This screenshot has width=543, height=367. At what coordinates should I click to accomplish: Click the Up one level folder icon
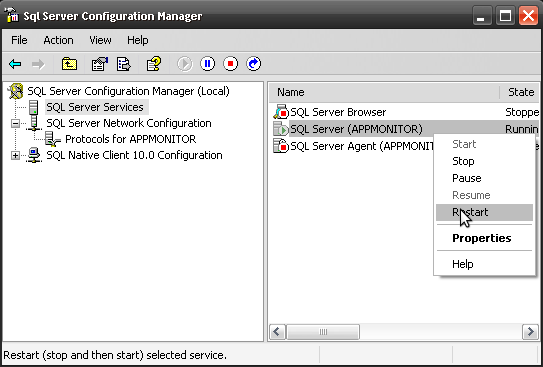coord(69,64)
